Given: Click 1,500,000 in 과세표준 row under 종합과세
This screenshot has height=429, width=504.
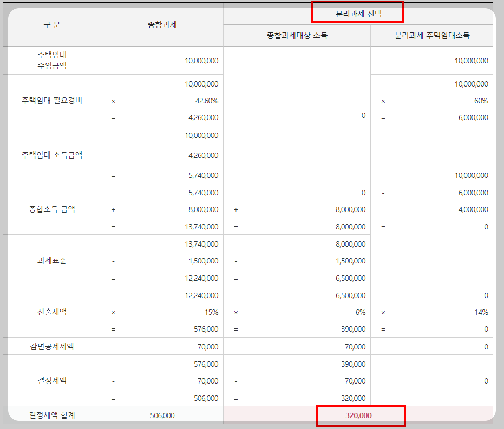Looking at the screenshot, I should tap(204, 261).
